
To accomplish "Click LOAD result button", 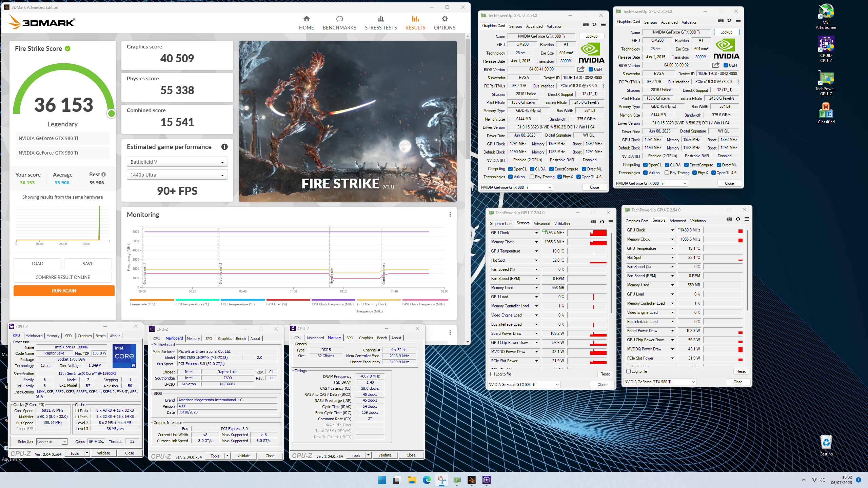I will click(x=37, y=264).
